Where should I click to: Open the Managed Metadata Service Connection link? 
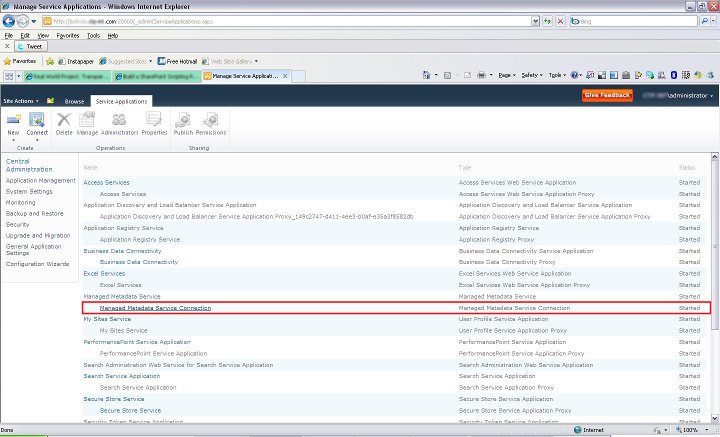[x=155, y=308]
